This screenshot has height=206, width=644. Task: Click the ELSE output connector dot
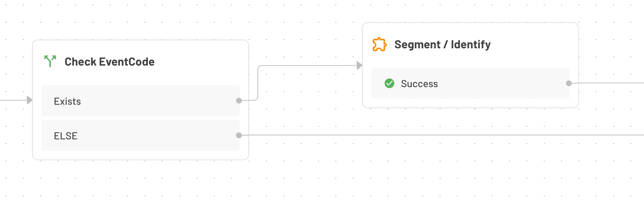coord(239,135)
